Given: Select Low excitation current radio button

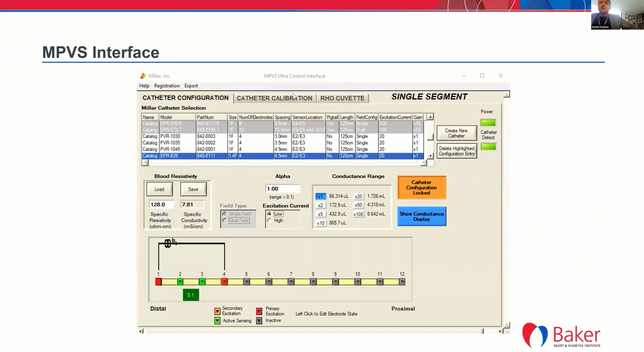Looking at the screenshot, I should tap(269, 214).
